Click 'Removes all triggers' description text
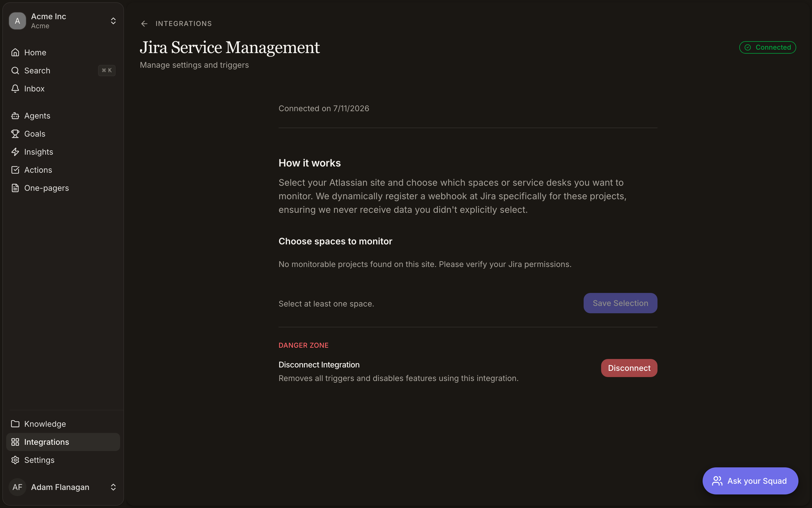Screen dimensions: 812x508 (398, 378)
